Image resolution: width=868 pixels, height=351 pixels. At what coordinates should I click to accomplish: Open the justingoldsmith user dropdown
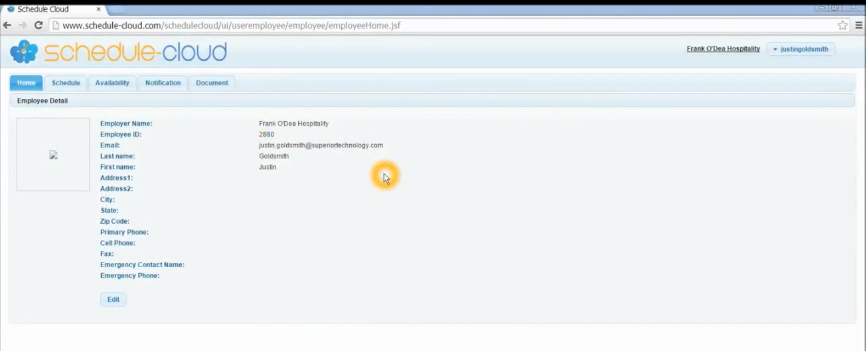point(800,49)
